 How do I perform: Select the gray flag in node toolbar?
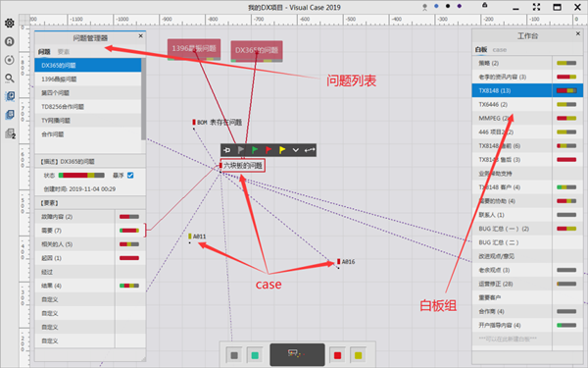tap(241, 150)
